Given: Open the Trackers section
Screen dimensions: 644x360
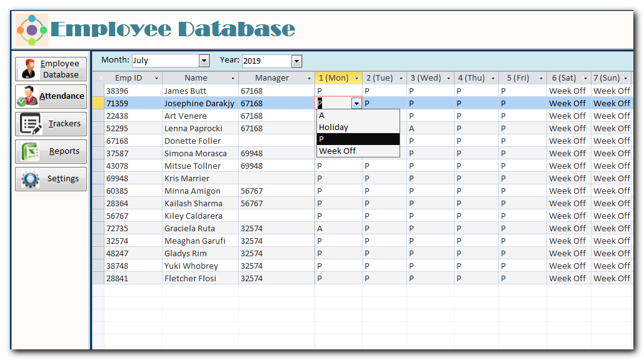Looking at the screenshot, I should [x=51, y=124].
